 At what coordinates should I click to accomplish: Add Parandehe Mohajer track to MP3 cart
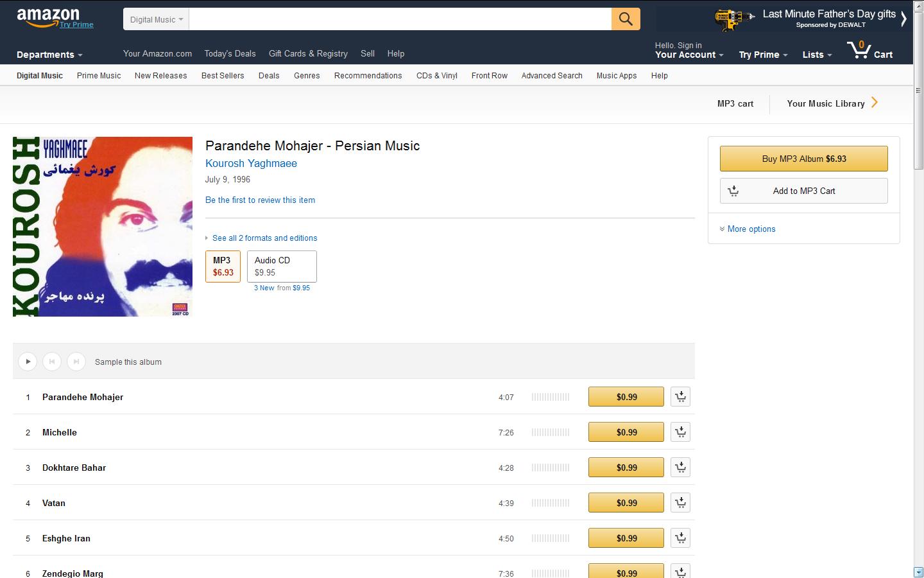pyautogui.click(x=680, y=397)
